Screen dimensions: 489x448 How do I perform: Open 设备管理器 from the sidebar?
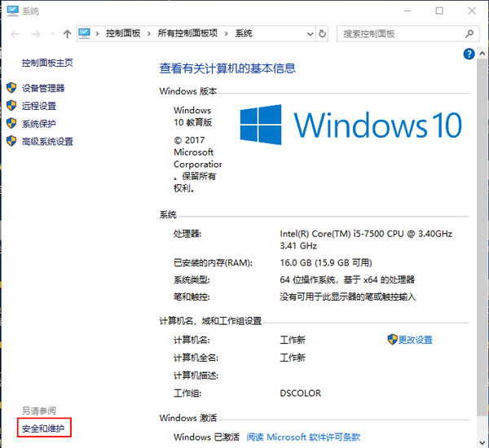click(x=43, y=88)
